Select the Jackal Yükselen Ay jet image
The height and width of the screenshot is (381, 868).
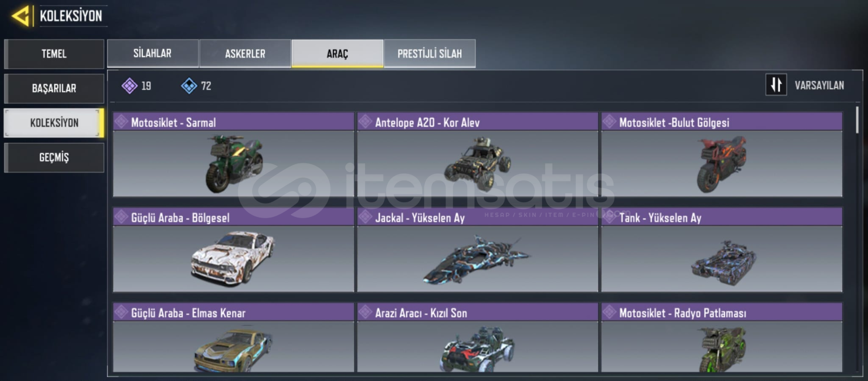pos(476,259)
